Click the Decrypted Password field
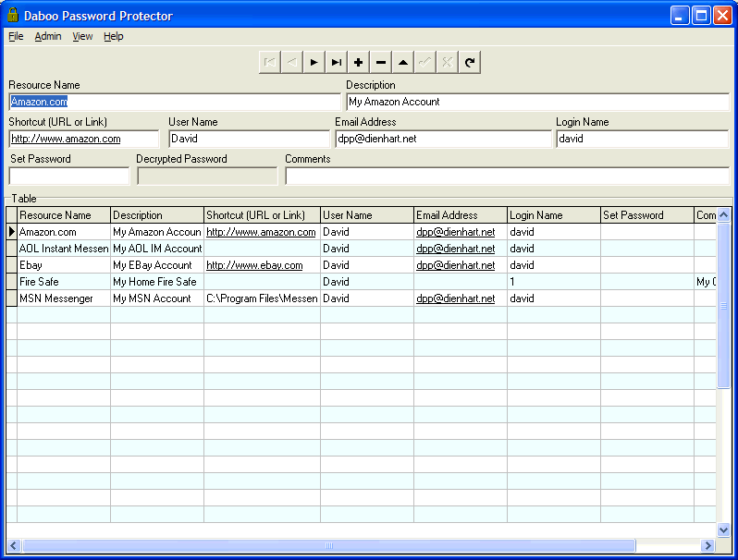The height and width of the screenshot is (560, 738). (207, 176)
